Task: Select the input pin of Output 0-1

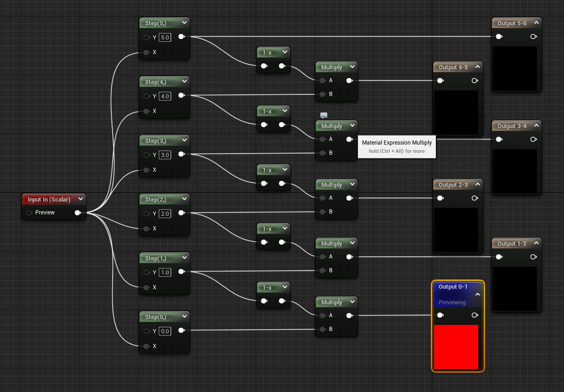Action: click(440, 315)
